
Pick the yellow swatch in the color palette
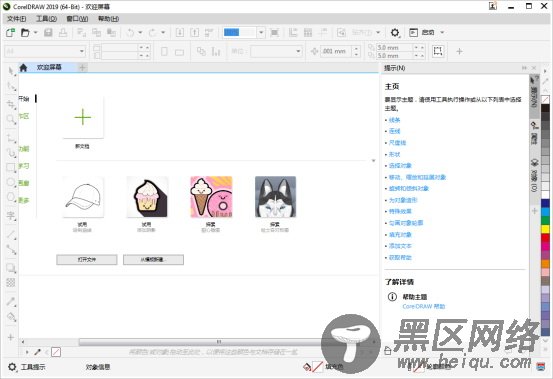coord(545,230)
